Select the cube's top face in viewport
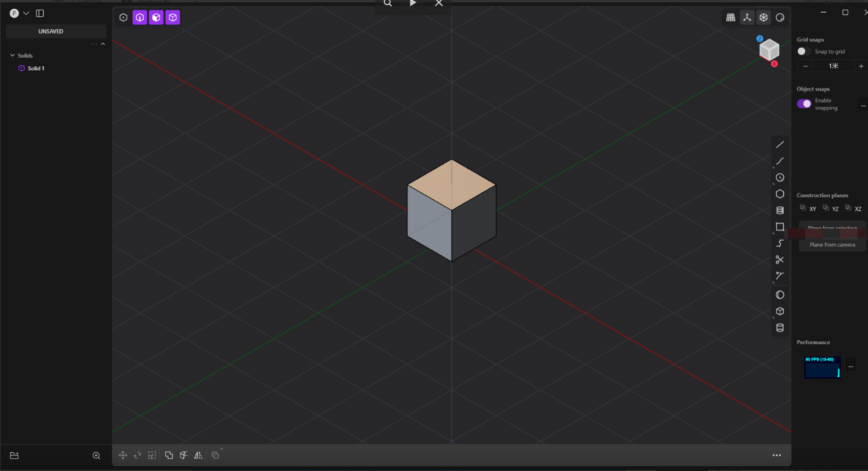 452,185
